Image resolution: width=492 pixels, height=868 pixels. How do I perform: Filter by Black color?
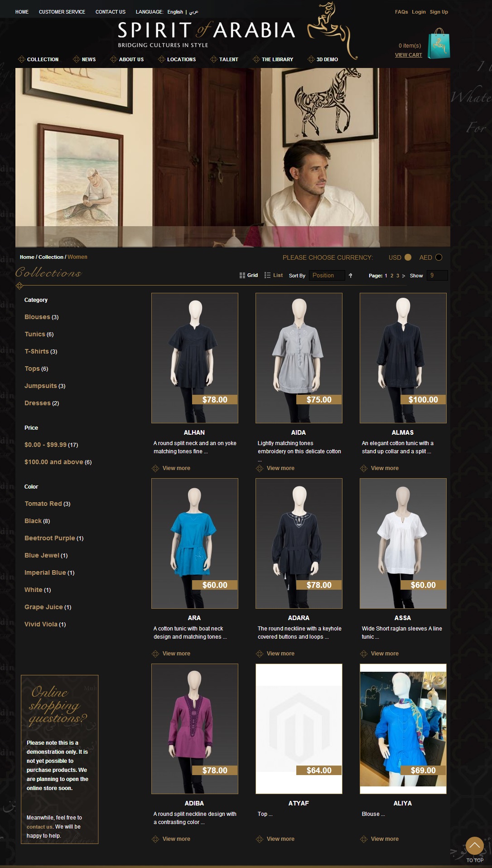(x=33, y=521)
